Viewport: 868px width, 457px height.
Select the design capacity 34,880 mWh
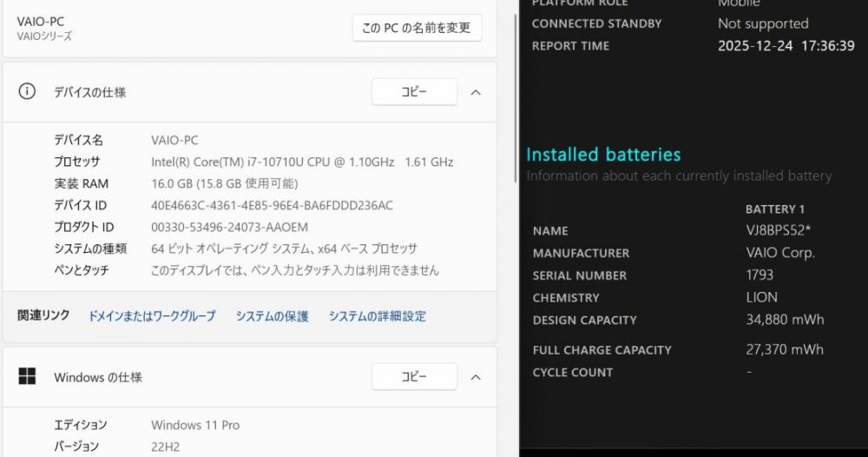(785, 320)
